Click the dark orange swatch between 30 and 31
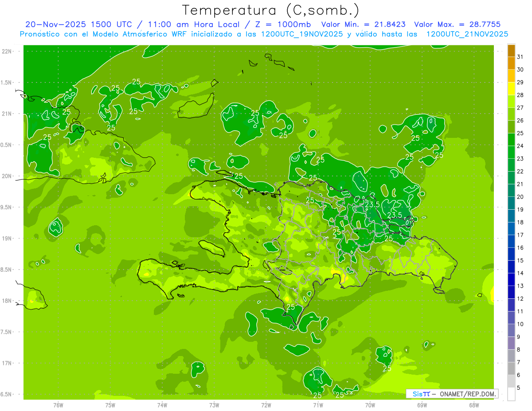Image resolution: width=532 pixels, height=411 pixels. [x=511, y=63]
